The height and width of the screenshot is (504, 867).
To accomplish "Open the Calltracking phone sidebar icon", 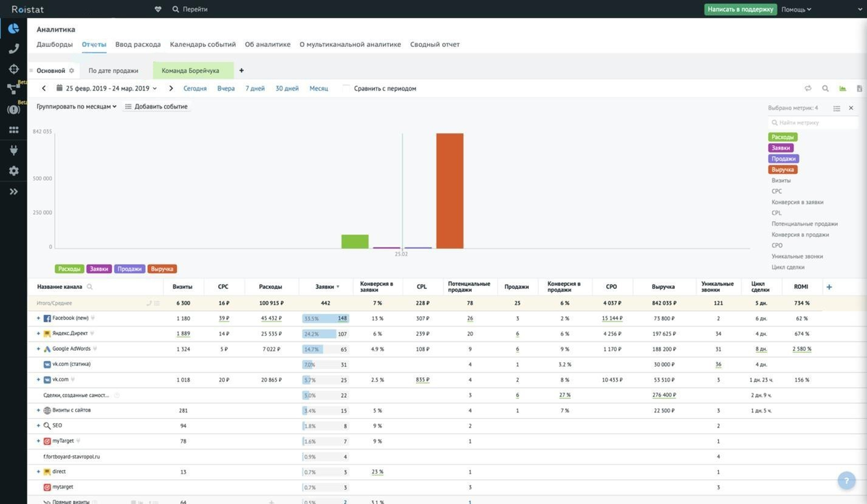I will 13,49.
